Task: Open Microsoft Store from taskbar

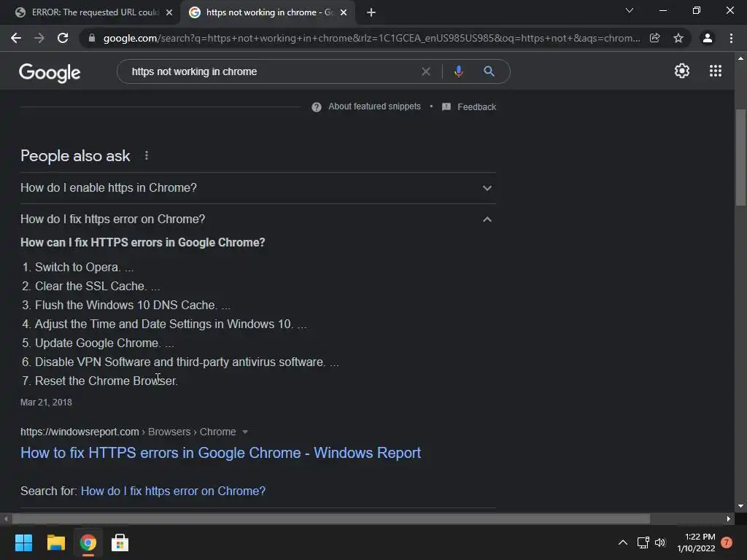Action: [120, 542]
